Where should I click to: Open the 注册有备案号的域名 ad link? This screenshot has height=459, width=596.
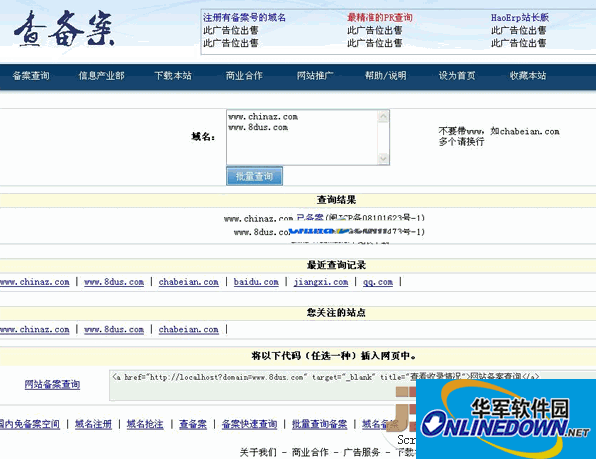pyautogui.click(x=244, y=17)
